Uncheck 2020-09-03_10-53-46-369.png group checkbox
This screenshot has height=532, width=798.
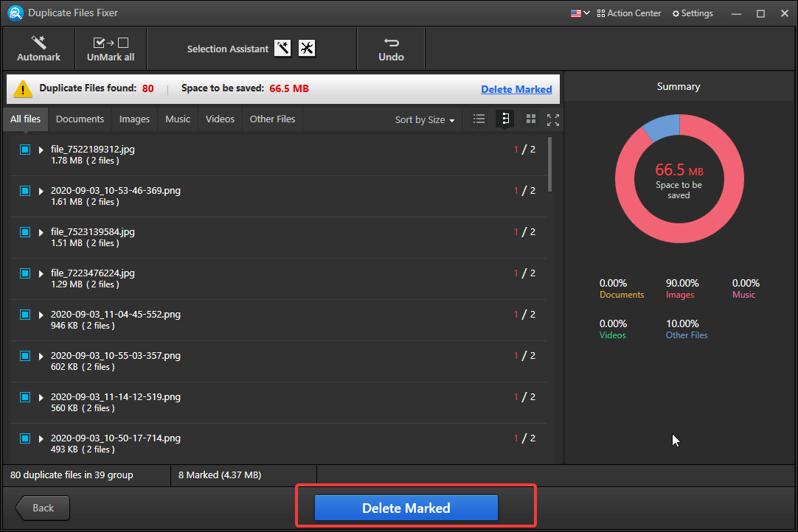click(x=25, y=190)
